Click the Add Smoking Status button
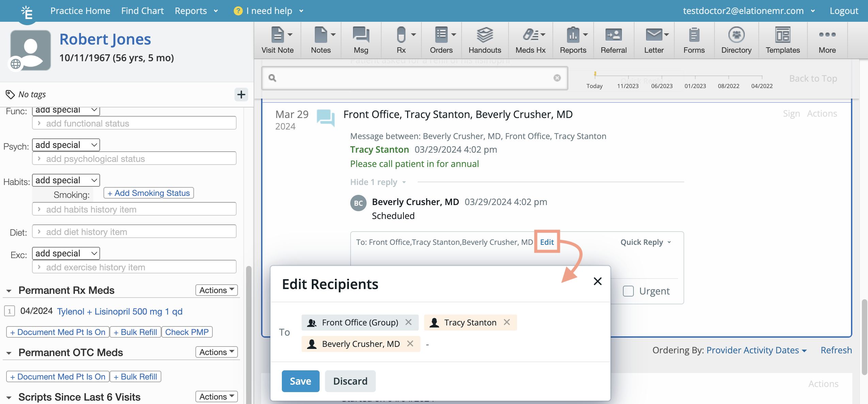Screen dimensions: 868x404 [148, 193]
